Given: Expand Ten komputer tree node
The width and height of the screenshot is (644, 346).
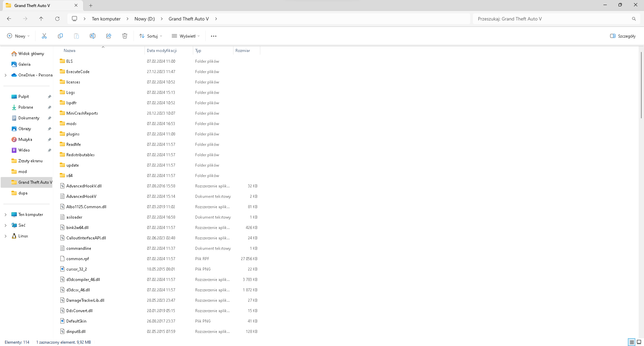Looking at the screenshot, I should pos(5,215).
